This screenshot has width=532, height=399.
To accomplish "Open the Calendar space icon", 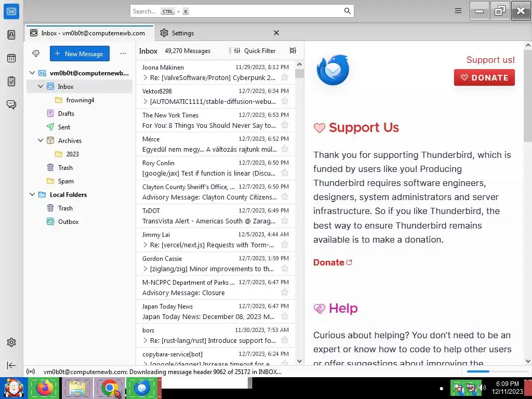I will point(11,58).
